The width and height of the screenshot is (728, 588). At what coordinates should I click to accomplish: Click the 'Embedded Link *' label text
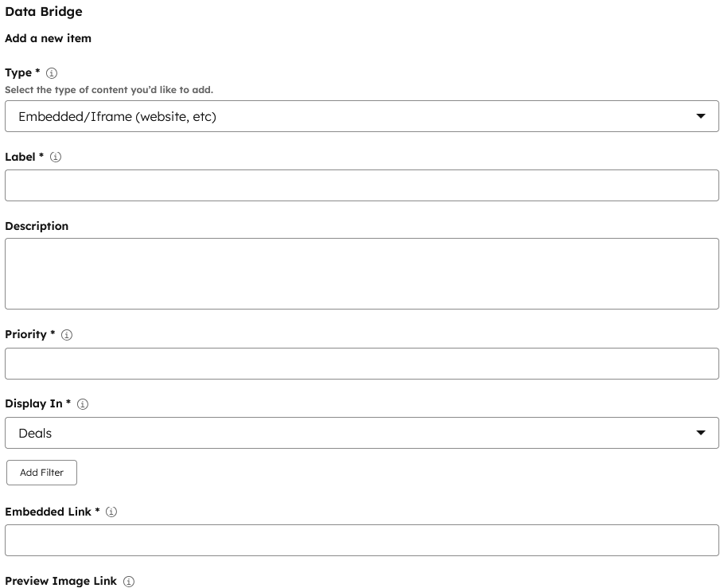(52, 512)
